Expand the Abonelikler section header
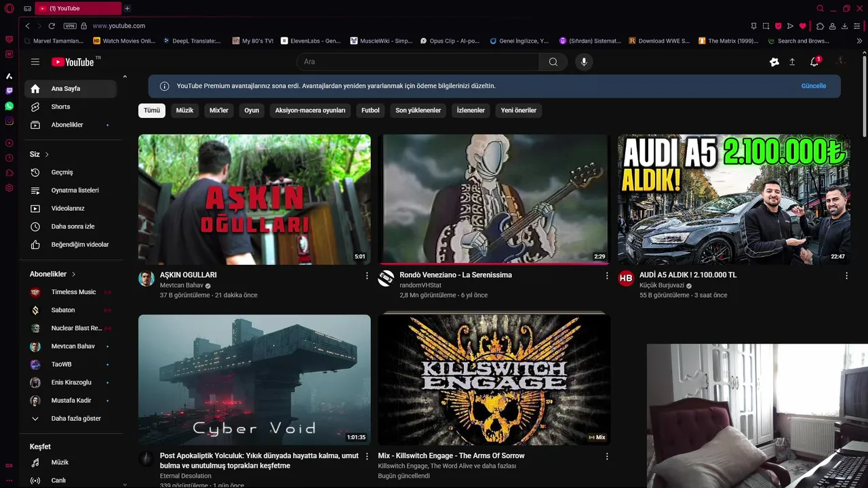The image size is (868, 488). (x=53, y=274)
